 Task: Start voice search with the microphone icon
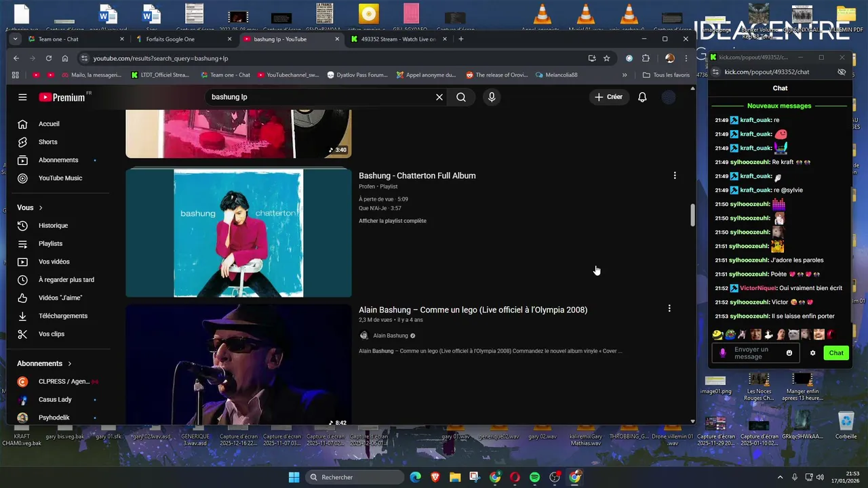[x=492, y=97]
